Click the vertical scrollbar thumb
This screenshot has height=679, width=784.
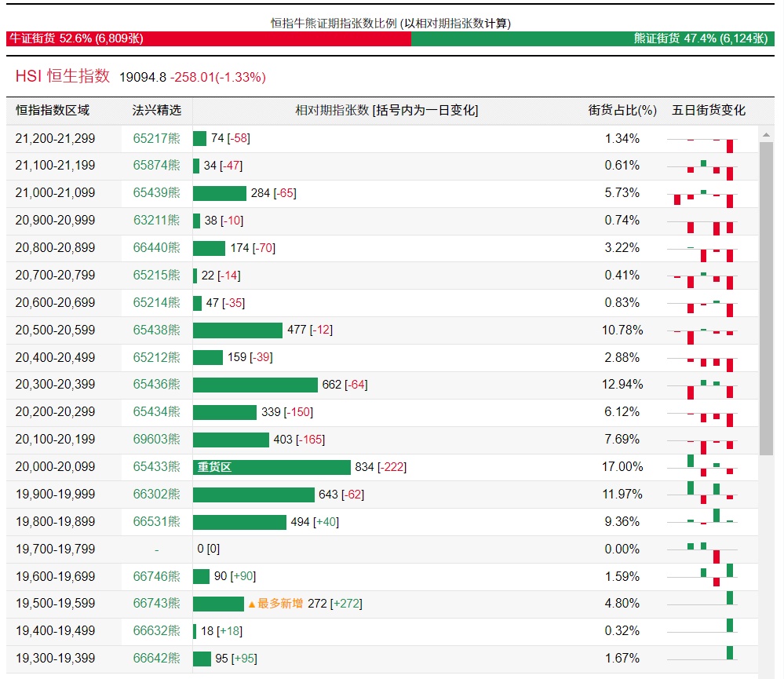(767, 298)
